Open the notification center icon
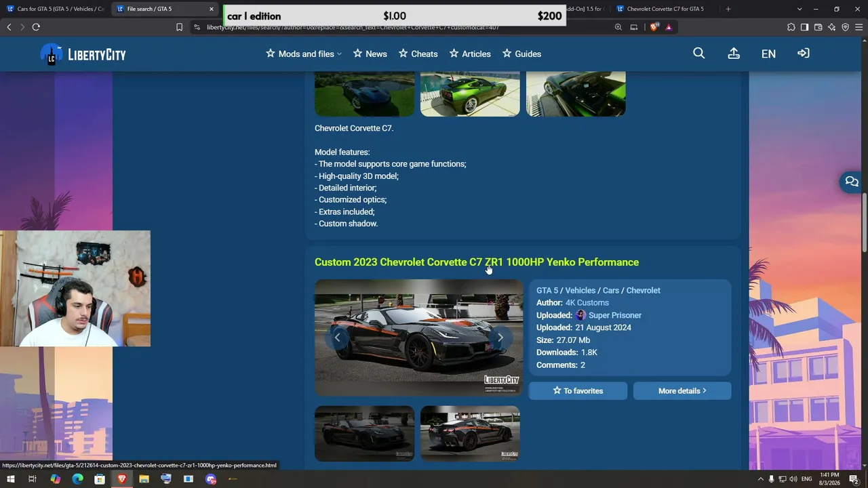Image resolution: width=868 pixels, height=488 pixels. click(x=854, y=479)
